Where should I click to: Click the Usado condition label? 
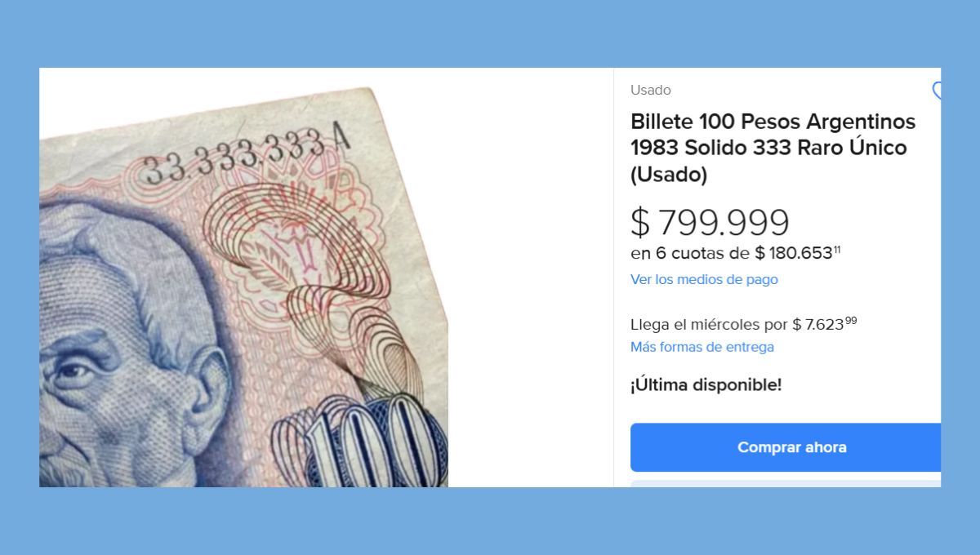pyautogui.click(x=651, y=91)
